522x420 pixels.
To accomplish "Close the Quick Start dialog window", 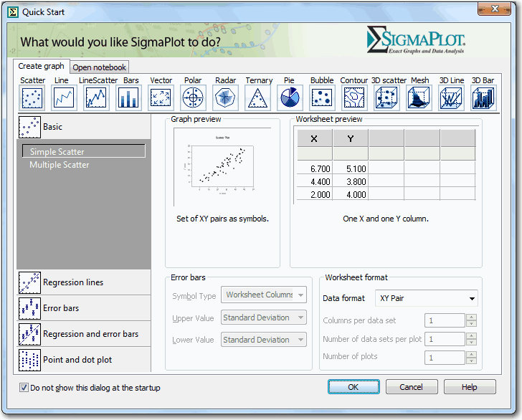I will click(494, 9).
